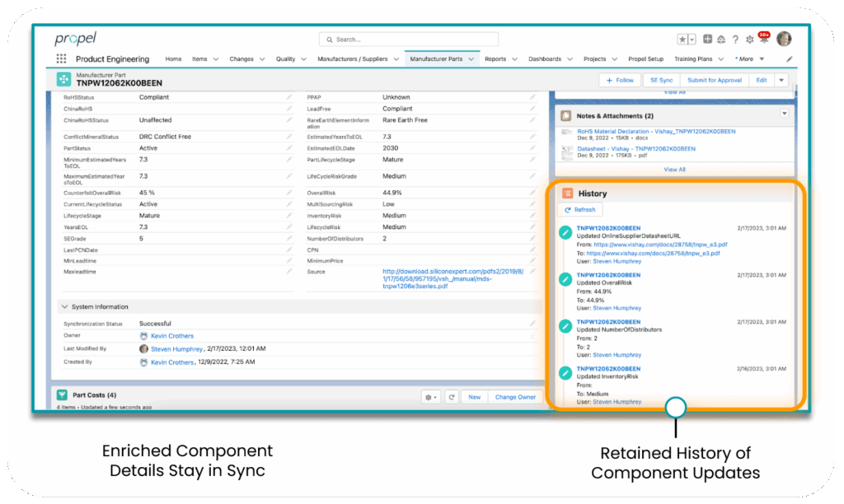Open the Projects tab
The height and width of the screenshot is (504, 844).
point(595,59)
